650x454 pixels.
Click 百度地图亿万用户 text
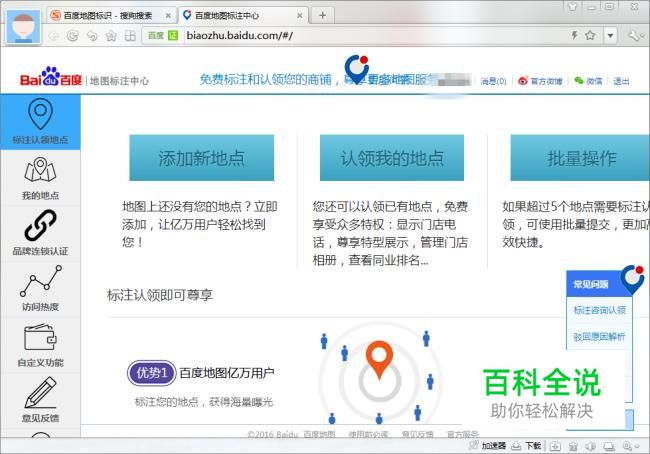[x=227, y=373]
